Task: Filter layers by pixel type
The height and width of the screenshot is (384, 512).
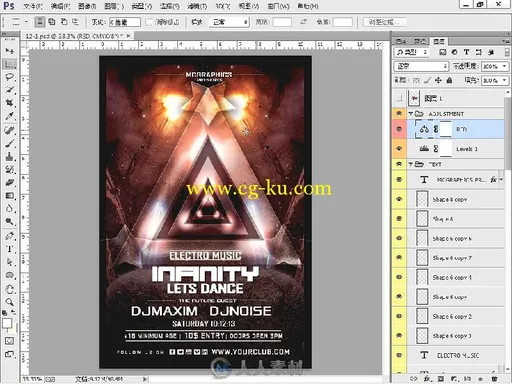Action: (442, 52)
